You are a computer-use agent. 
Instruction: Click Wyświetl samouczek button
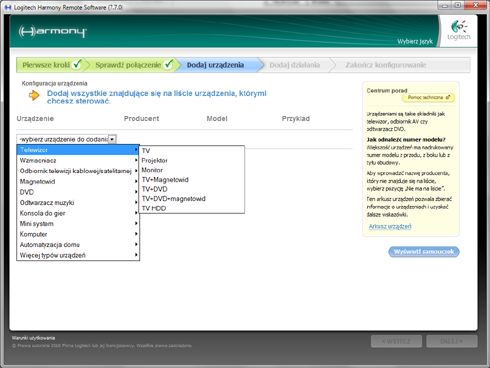click(x=424, y=252)
